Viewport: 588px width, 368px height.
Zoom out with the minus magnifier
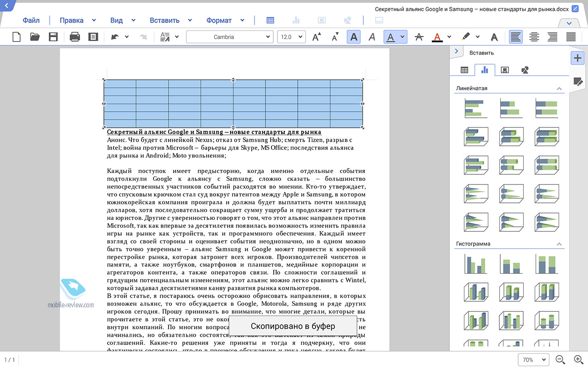click(x=560, y=360)
